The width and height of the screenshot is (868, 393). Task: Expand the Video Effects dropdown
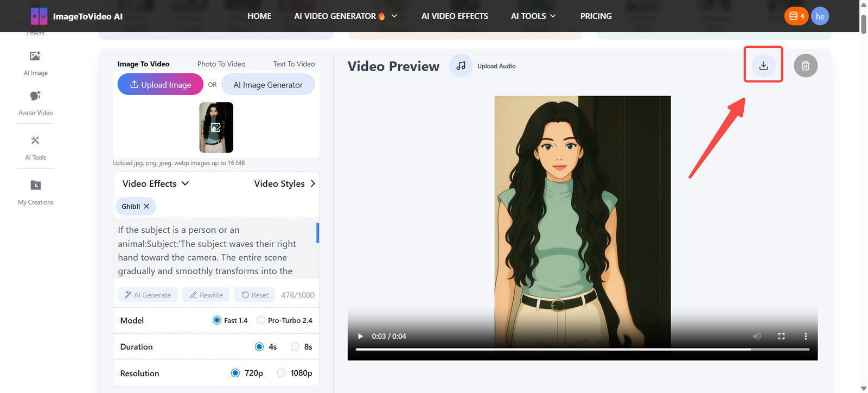coord(156,183)
